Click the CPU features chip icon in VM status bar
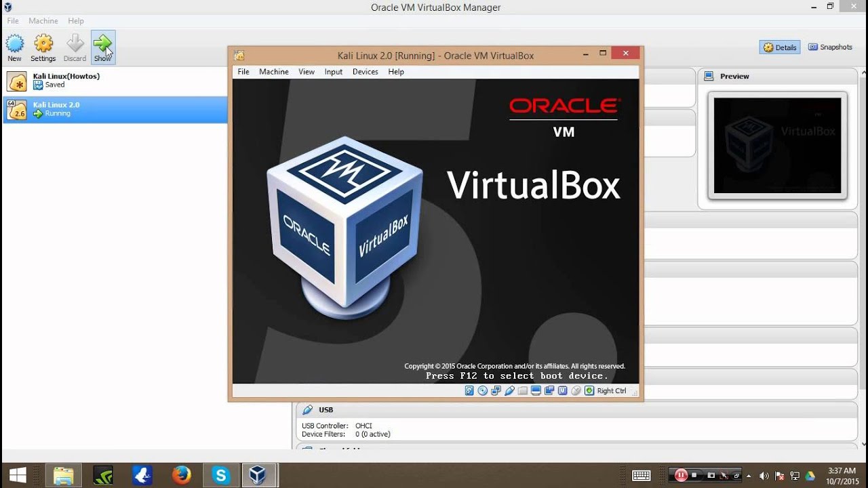The width and height of the screenshot is (868, 488). pyautogui.click(x=562, y=390)
